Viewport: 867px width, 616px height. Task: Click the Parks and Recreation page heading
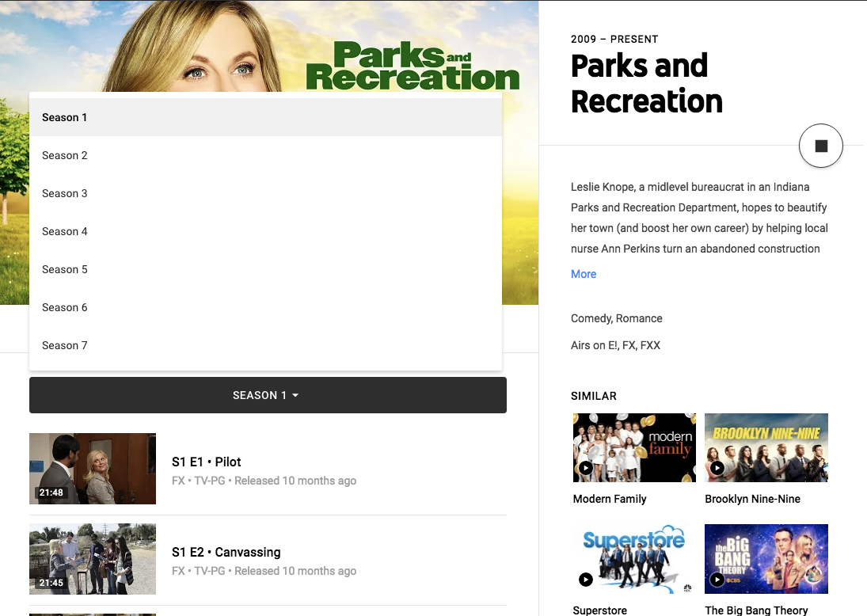pyautogui.click(x=646, y=83)
